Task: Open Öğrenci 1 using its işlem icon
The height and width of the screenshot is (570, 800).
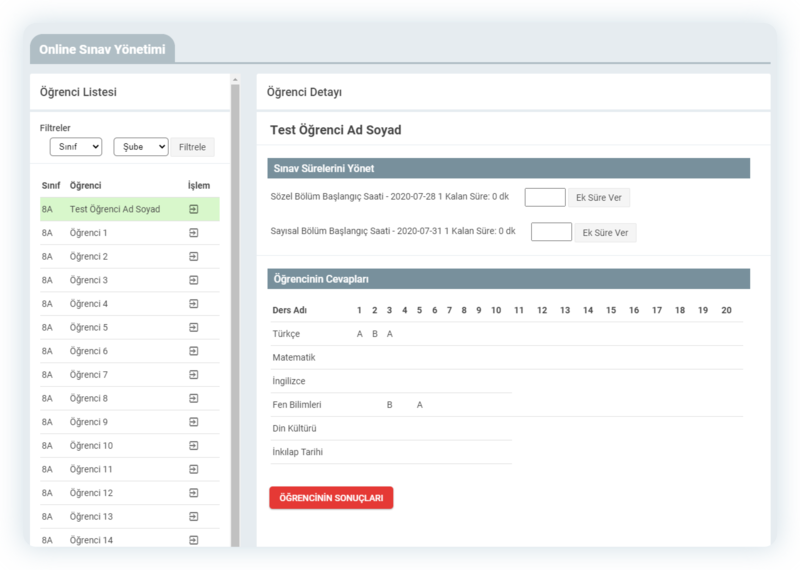Action: tap(193, 233)
